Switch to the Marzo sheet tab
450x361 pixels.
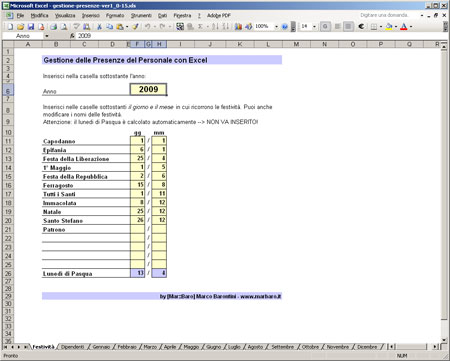tap(150, 347)
